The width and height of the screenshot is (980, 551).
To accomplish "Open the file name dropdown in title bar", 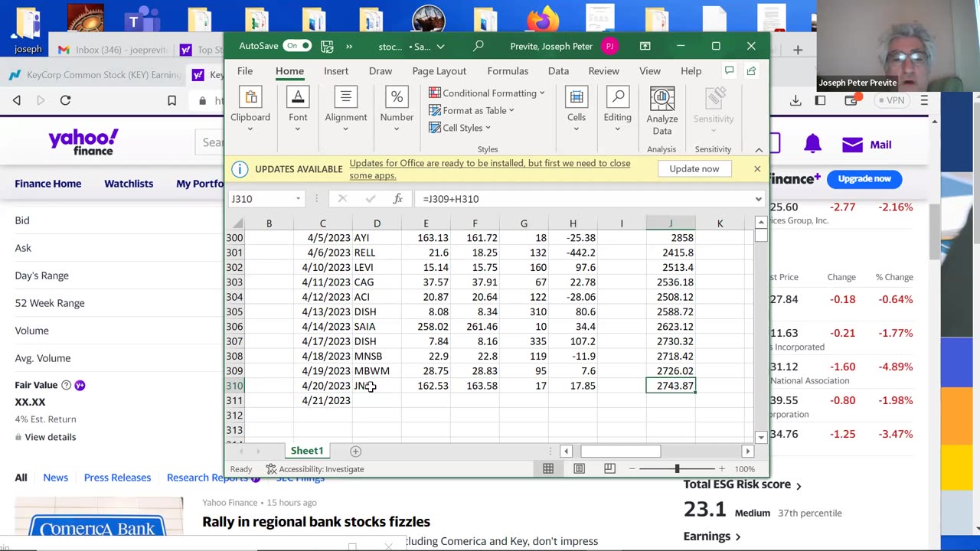I will coord(439,47).
